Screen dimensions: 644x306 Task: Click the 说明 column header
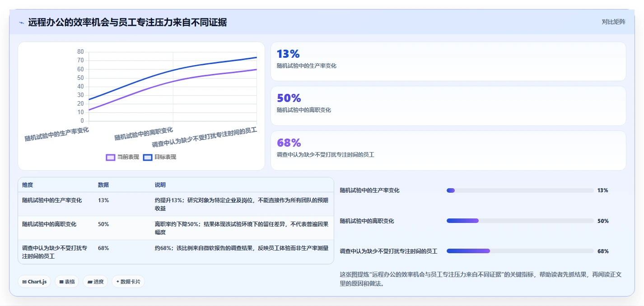160,185
